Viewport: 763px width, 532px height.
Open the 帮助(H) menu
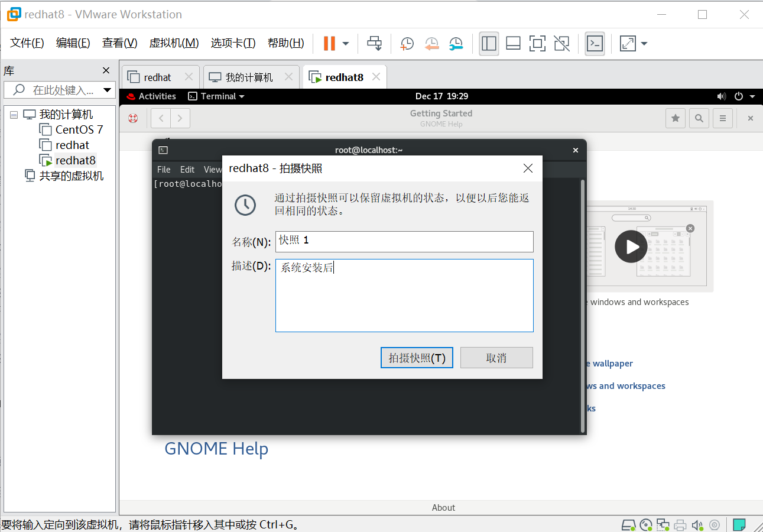click(x=286, y=43)
